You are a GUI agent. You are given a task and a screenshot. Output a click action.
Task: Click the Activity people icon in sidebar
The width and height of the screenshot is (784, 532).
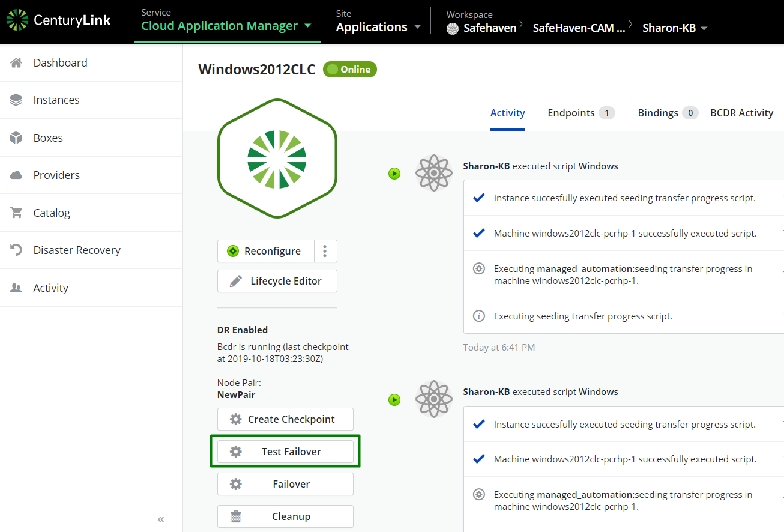16,288
